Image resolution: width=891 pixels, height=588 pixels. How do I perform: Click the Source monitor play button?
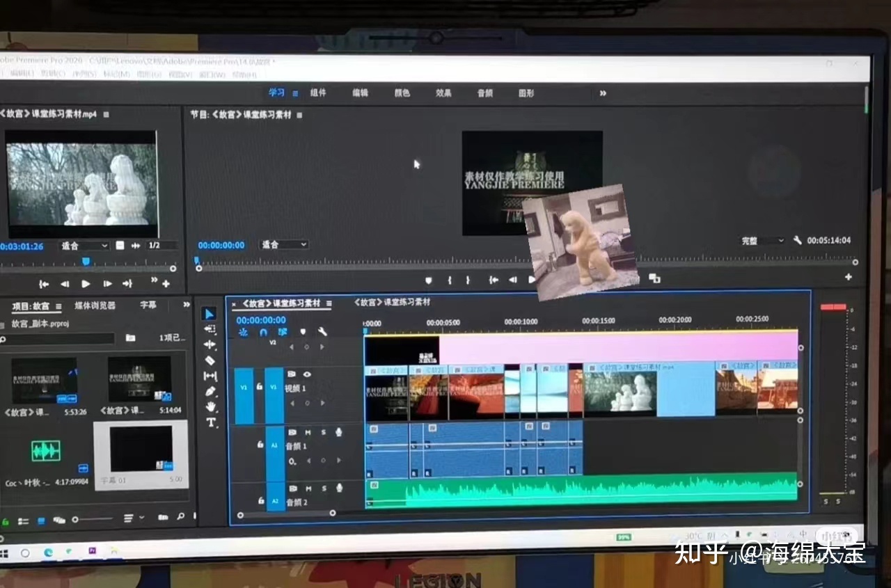click(86, 284)
